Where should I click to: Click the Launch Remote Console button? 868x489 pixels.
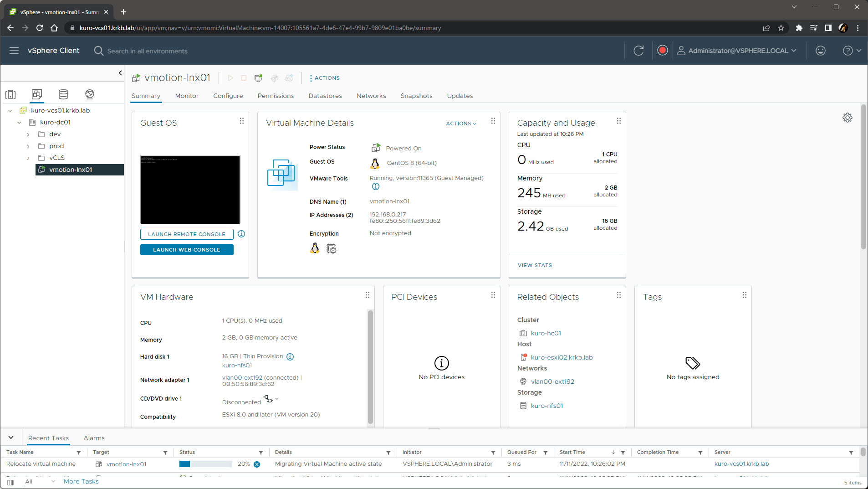coord(186,234)
